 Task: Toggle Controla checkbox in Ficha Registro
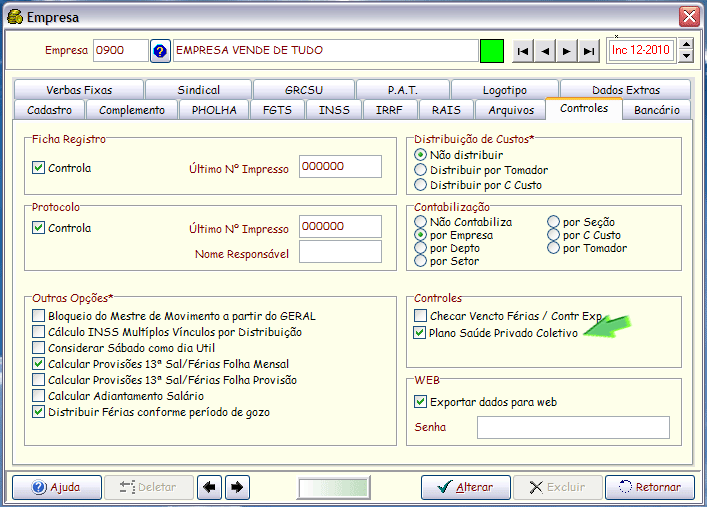pyautogui.click(x=38, y=168)
